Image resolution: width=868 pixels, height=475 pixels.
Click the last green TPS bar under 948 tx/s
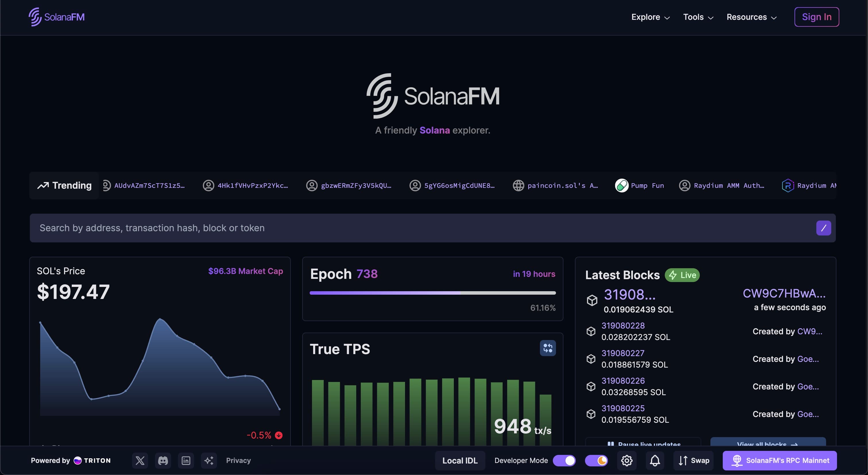point(545,420)
